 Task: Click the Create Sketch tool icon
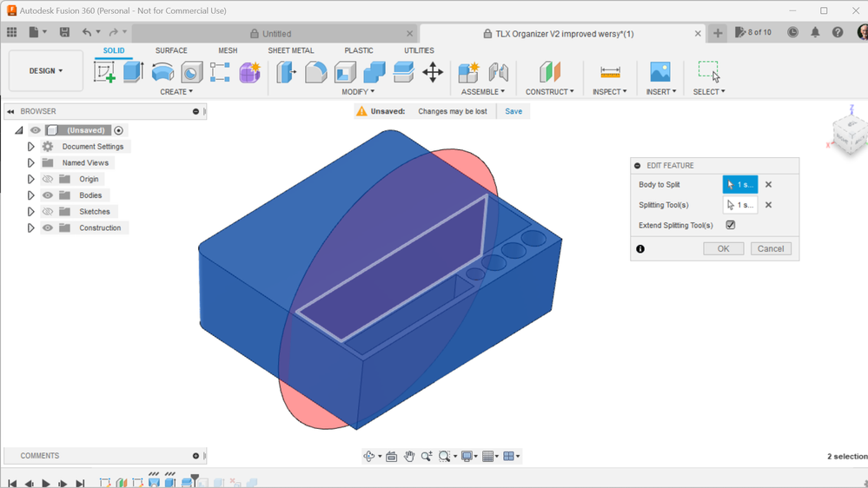point(104,72)
